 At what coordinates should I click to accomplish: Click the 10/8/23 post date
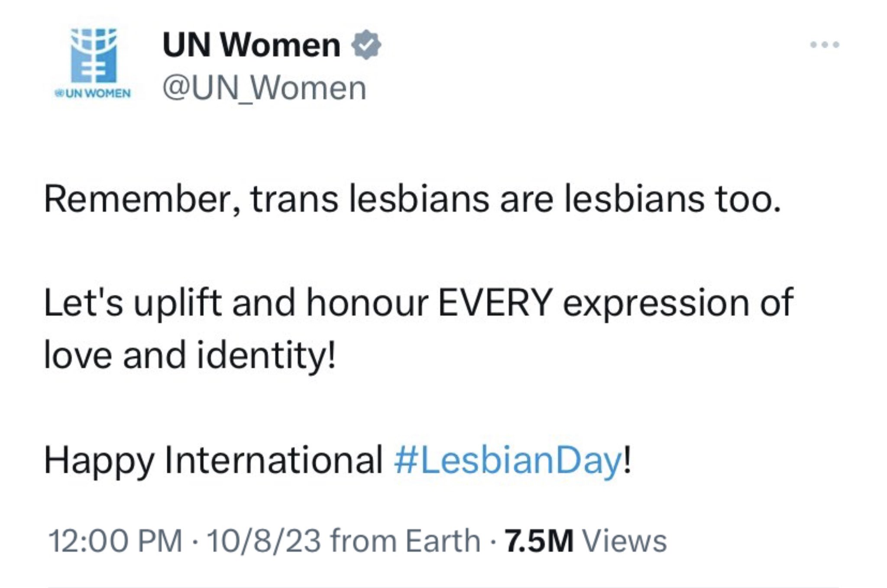coord(263,541)
